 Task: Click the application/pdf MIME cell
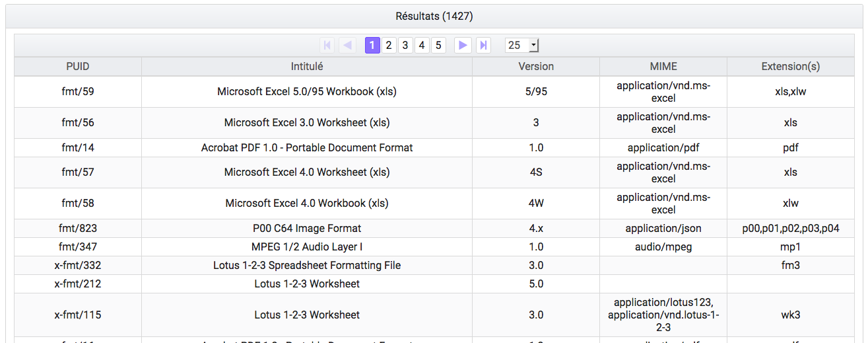pos(663,148)
